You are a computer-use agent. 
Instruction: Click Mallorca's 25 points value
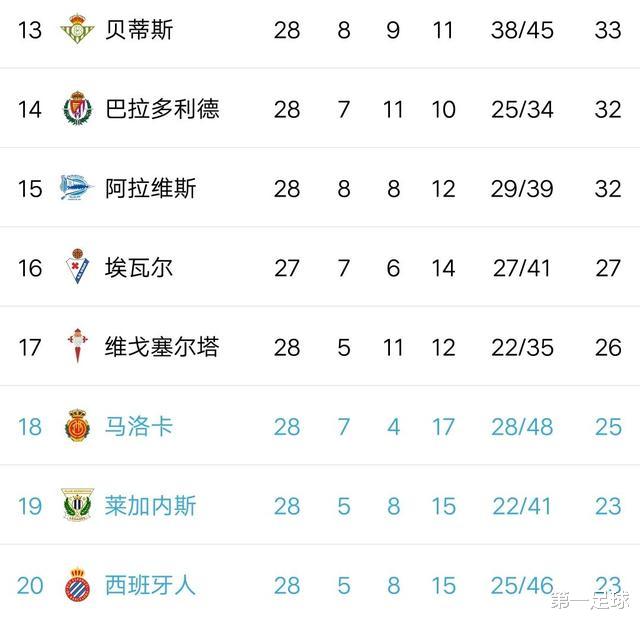(x=608, y=426)
